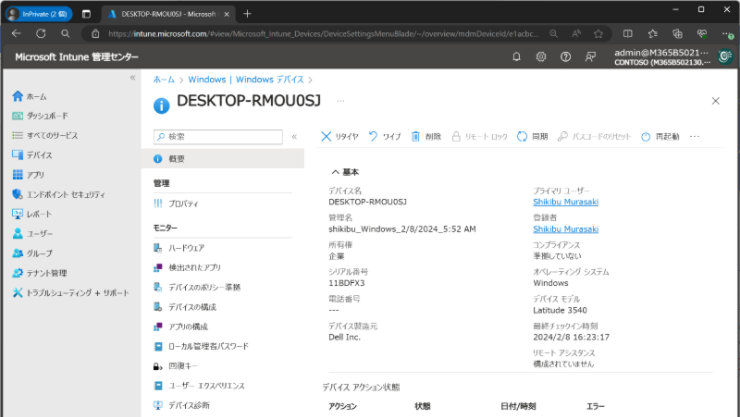Image resolution: width=740 pixels, height=417 pixels.
Task: Click serial number 11BDFX3
Action: pos(346,283)
